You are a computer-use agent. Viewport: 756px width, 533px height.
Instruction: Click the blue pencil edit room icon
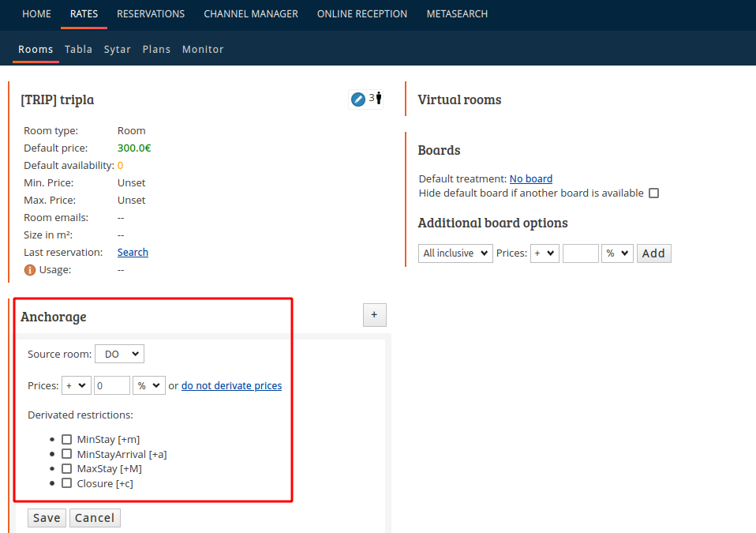357,99
